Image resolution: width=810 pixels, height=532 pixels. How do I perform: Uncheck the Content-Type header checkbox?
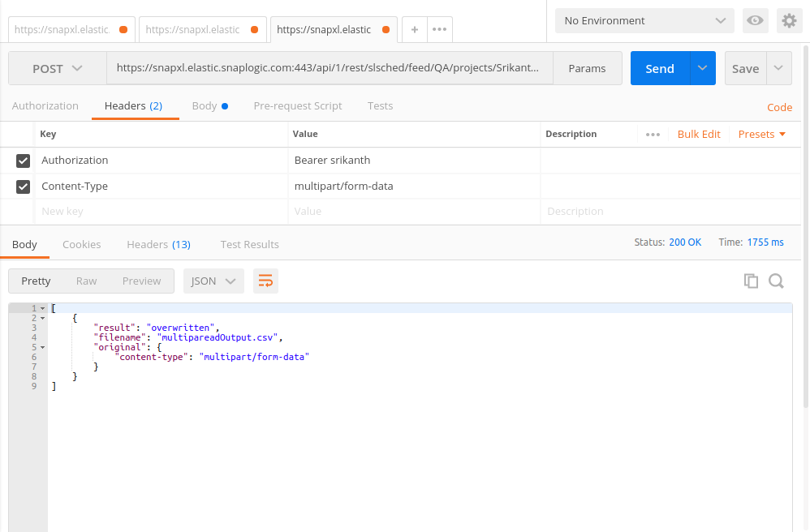[x=24, y=187]
